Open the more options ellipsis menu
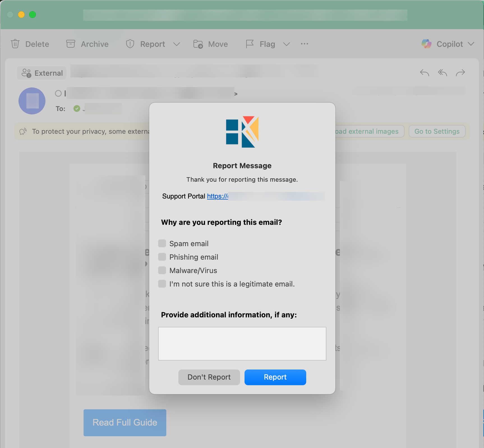Image resolution: width=484 pixels, height=448 pixels. [x=305, y=44]
